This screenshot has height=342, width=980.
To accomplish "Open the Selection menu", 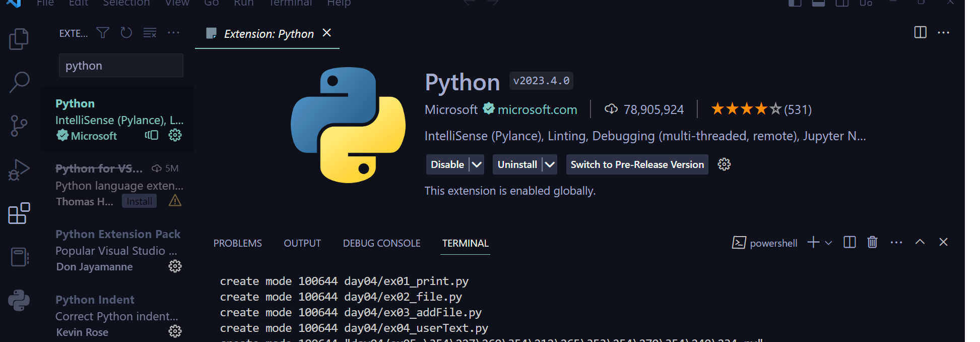I will [126, 3].
